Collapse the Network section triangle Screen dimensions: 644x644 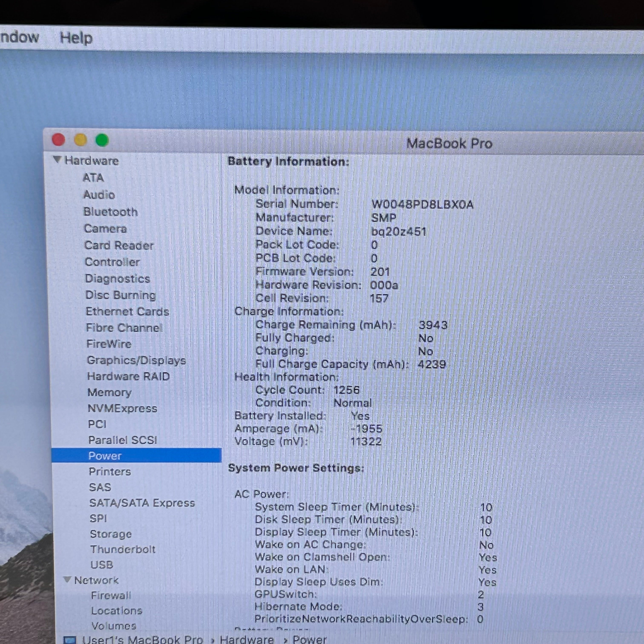point(67,579)
